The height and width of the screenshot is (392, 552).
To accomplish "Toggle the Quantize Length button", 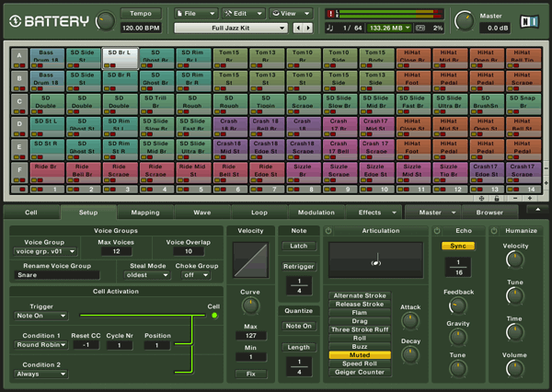I will (298, 347).
